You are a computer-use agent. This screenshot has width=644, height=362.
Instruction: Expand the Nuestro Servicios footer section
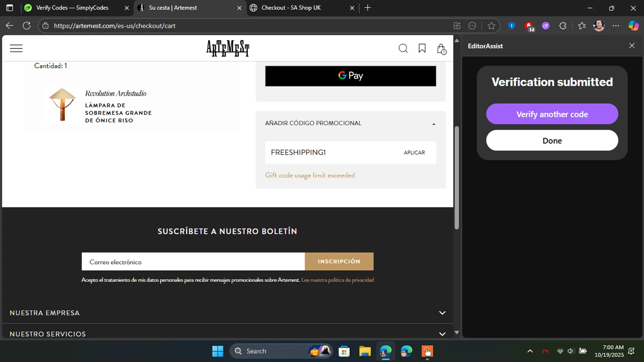(x=228, y=334)
